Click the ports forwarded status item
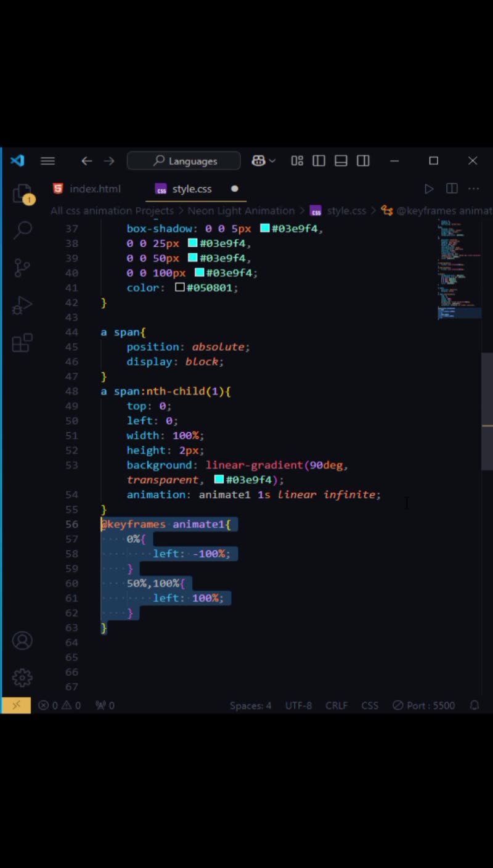 coord(105,705)
